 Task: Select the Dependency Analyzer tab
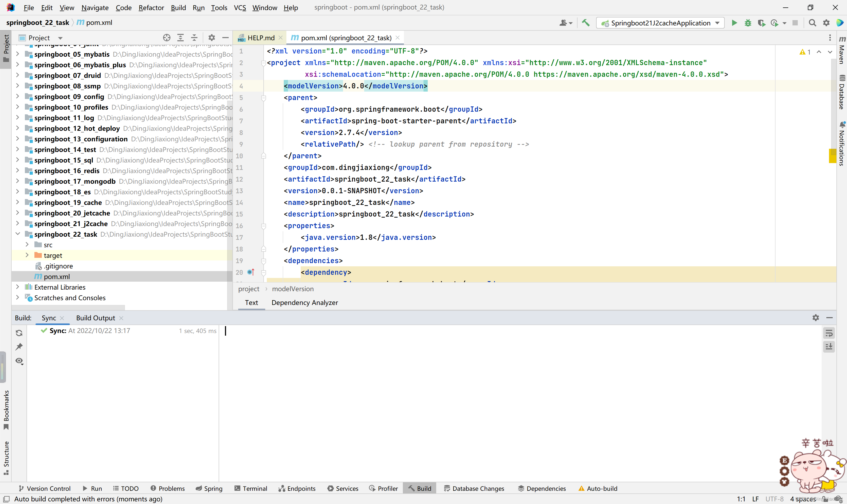305,302
